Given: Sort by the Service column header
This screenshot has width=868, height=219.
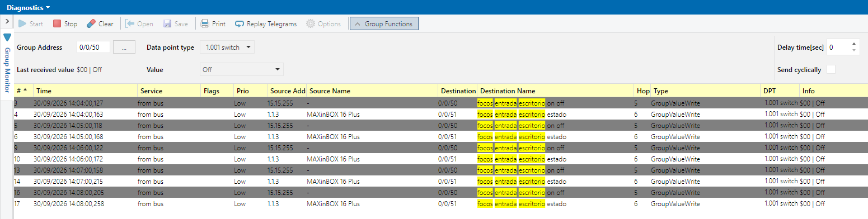Looking at the screenshot, I should (x=170, y=91).
